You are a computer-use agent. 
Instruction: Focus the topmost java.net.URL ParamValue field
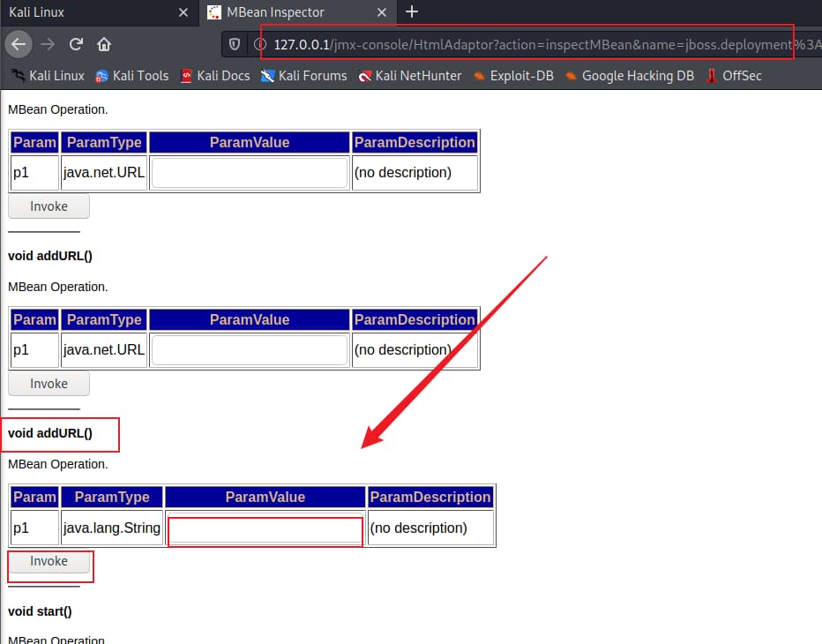tap(250, 173)
